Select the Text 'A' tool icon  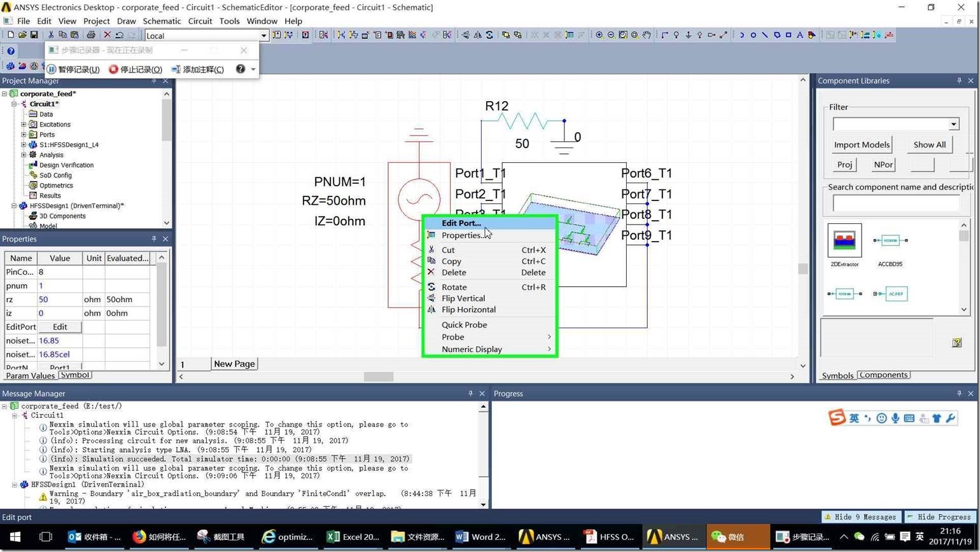tap(800, 35)
